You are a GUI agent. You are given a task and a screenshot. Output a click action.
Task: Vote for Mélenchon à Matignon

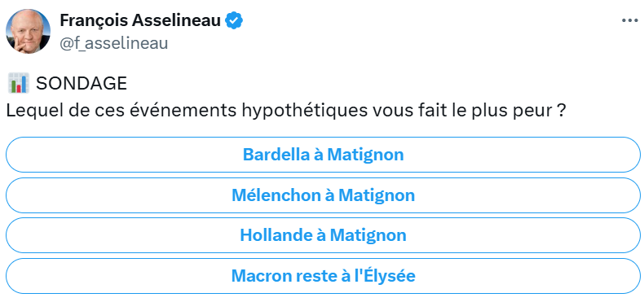(324, 195)
